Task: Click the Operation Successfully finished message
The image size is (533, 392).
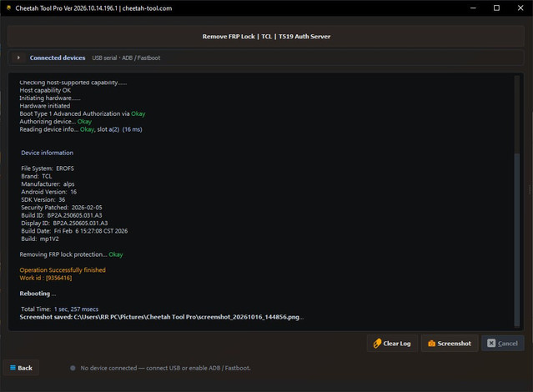Action: (x=63, y=270)
